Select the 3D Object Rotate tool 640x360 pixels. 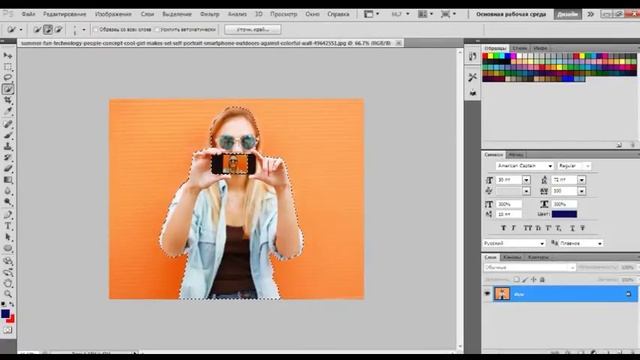pyautogui.click(x=8, y=261)
